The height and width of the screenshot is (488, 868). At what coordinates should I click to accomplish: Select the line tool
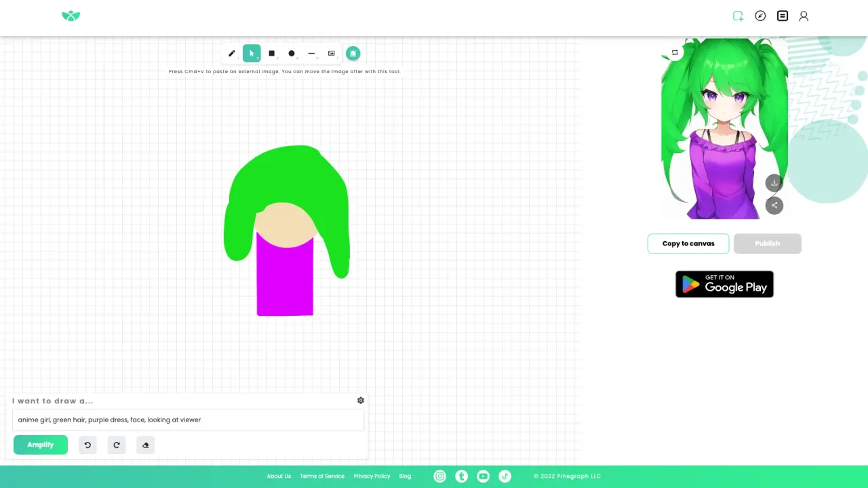[x=311, y=54]
